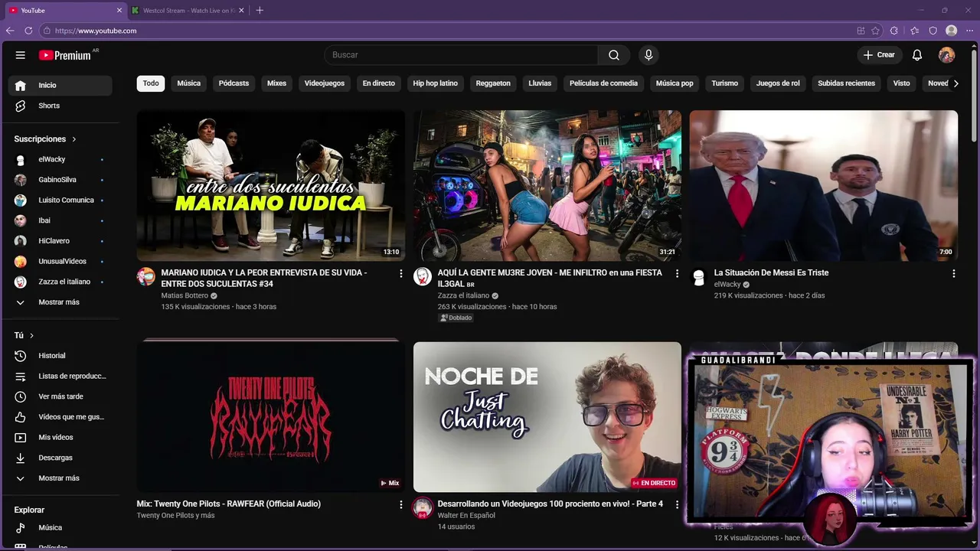Open options for Zazza el italiano video

coord(677,273)
